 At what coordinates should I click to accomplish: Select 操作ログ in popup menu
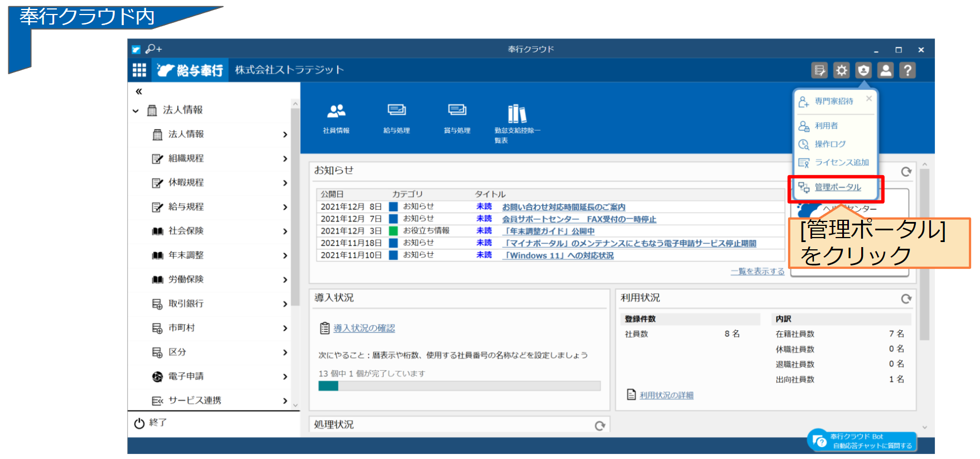822,144
